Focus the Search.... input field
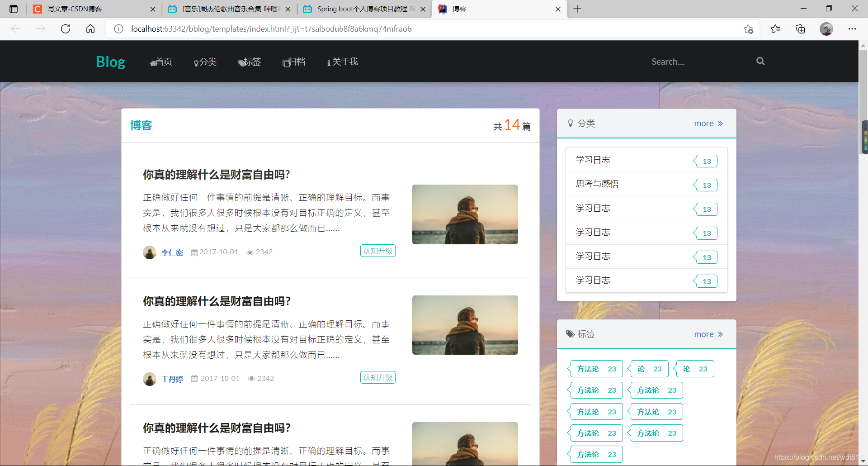The width and height of the screenshot is (868, 466). point(698,62)
